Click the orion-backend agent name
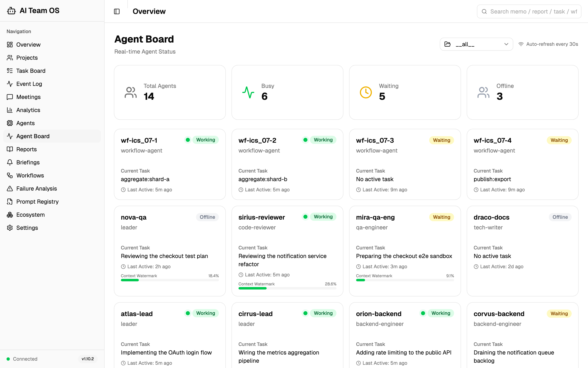Screen dimensions: 588x368 click(x=379, y=314)
